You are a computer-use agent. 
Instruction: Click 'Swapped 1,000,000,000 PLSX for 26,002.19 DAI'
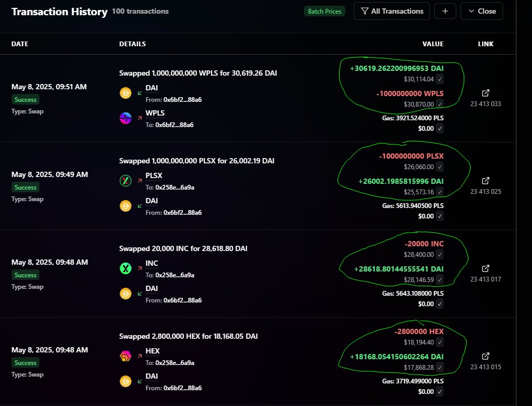[197, 161]
